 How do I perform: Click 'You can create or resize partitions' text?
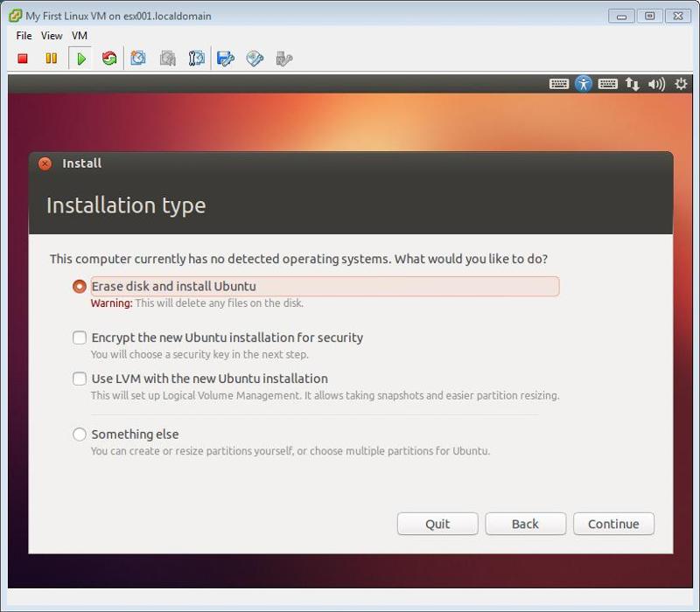[x=290, y=451]
